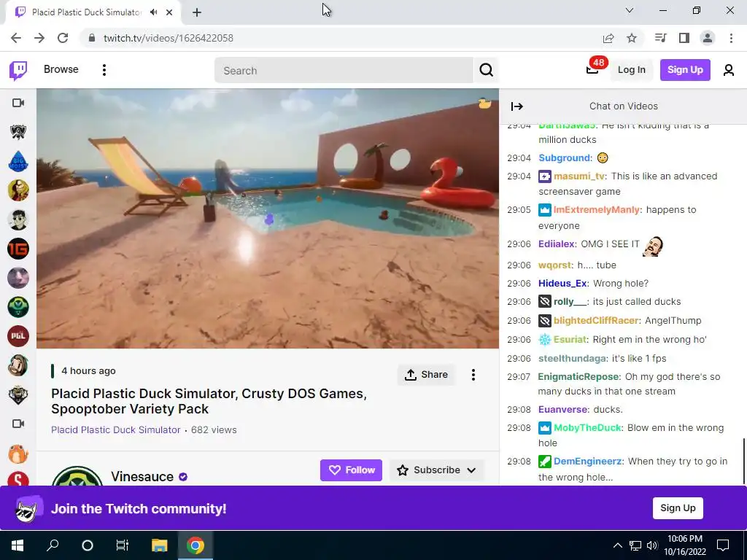Image resolution: width=747 pixels, height=560 pixels.
Task: Expand the Subscribe dropdown arrow
Action: tap(471, 470)
